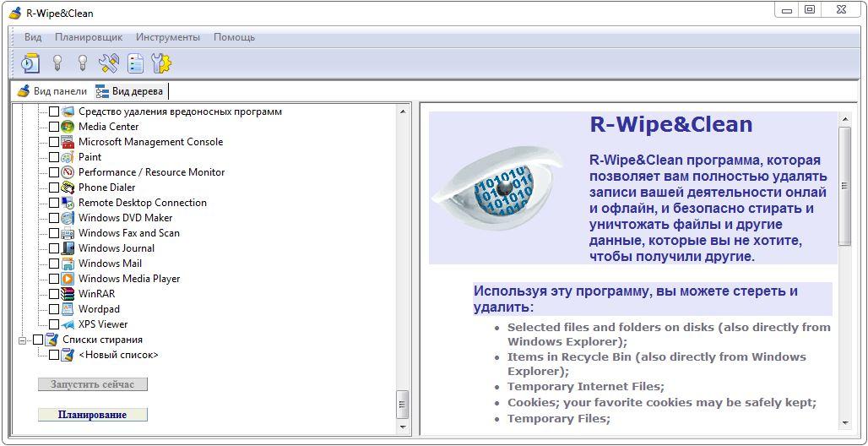868x446 pixels.
Task: Open the Вид menu
Action: [33, 37]
